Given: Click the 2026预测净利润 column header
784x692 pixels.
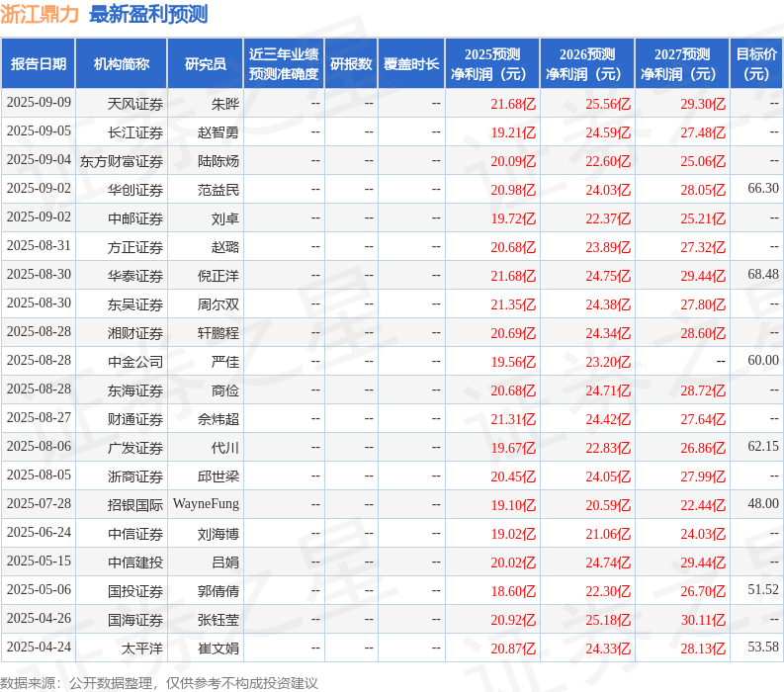Looking at the screenshot, I should tap(587, 64).
